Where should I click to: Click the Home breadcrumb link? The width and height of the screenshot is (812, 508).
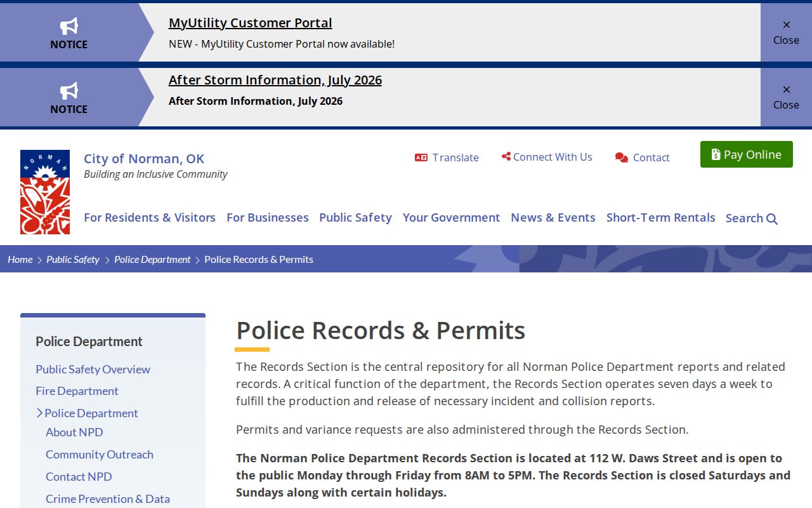[x=20, y=259]
